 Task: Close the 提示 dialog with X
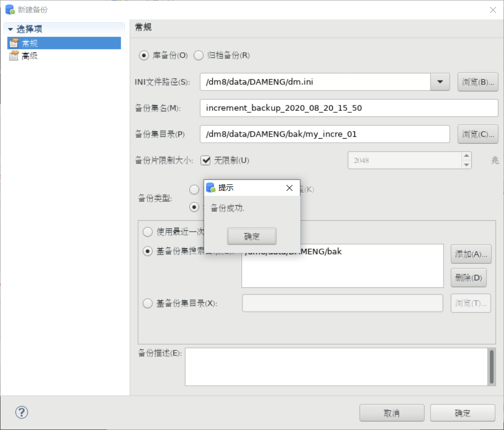click(x=289, y=188)
